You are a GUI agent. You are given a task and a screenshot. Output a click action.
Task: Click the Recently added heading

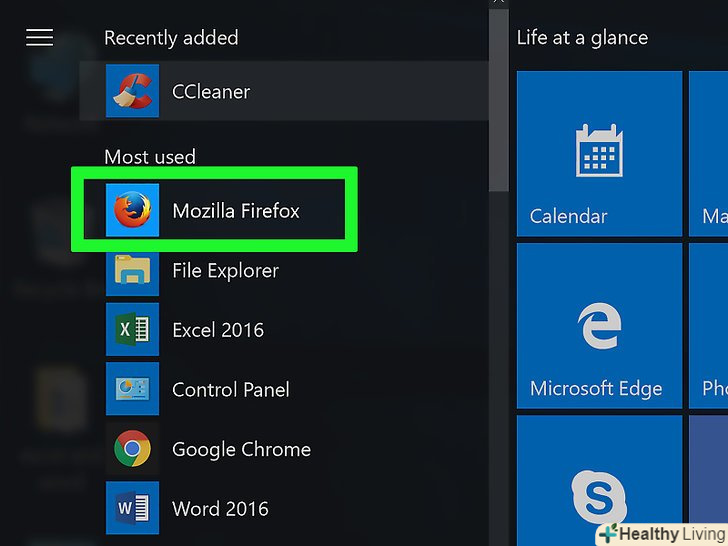[x=171, y=38]
